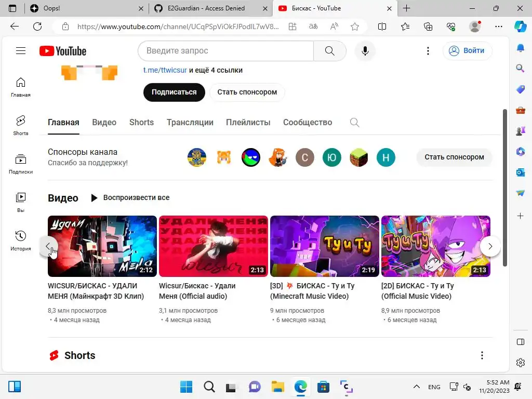Open Edge profile avatar
The image size is (532, 399).
point(475,26)
